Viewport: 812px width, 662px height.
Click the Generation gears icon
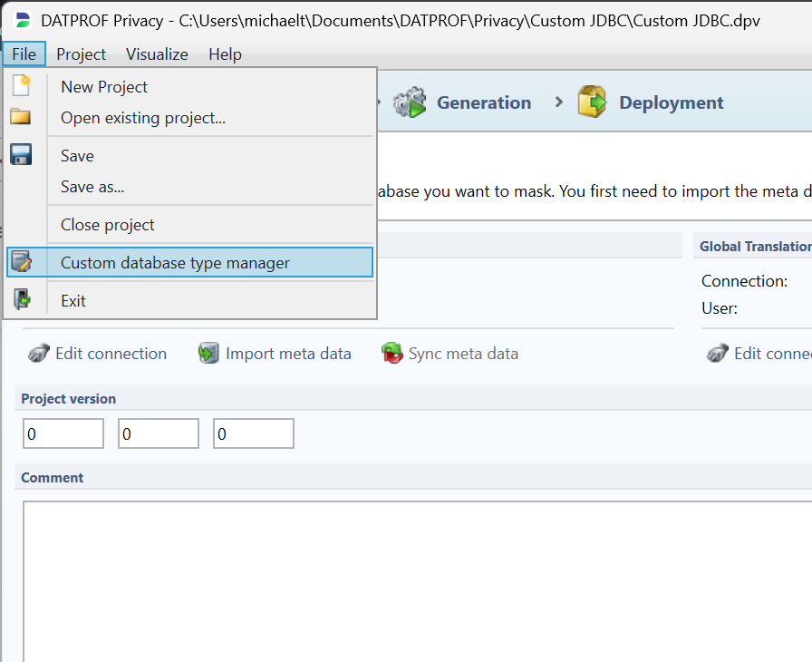click(409, 102)
